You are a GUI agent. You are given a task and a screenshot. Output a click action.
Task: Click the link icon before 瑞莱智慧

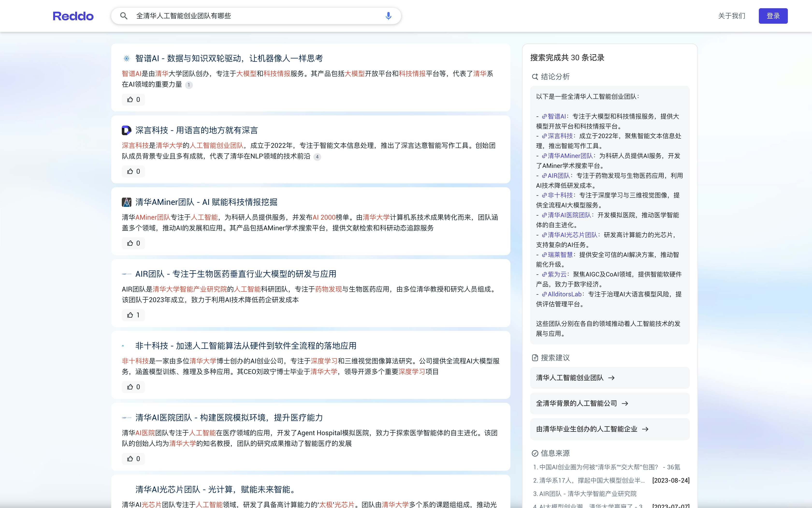click(544, 255)
